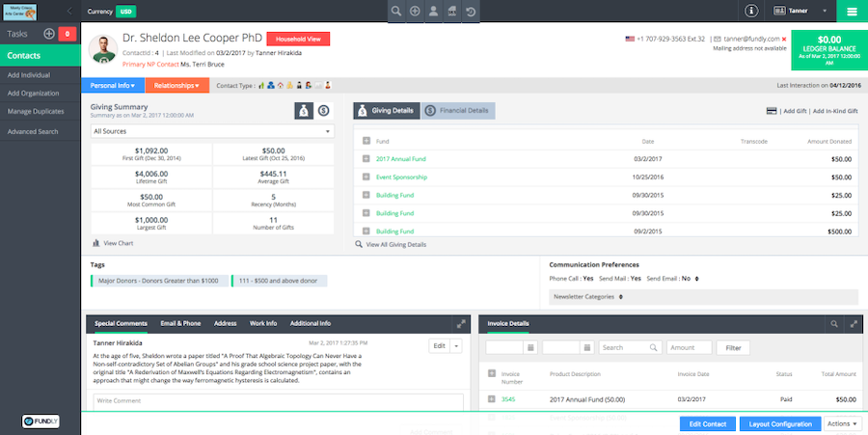This screenshot has width=868, height=435.
Task: Expand the Event Sponsorship gift row
Action: [366, 177]
